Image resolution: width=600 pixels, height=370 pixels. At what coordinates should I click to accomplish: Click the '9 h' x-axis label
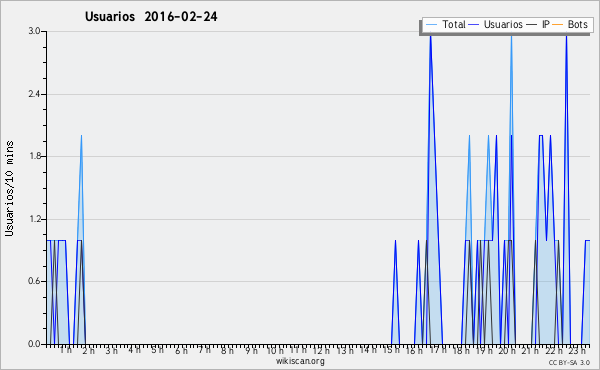251,350
